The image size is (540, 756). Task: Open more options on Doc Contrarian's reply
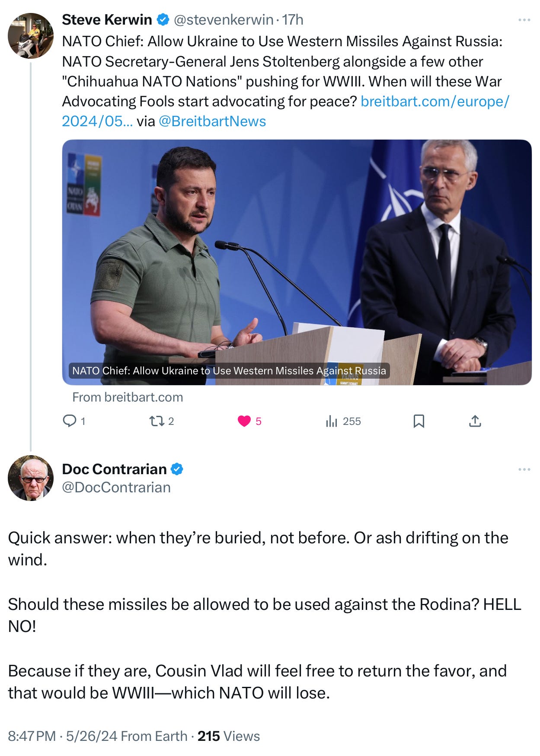524,469
